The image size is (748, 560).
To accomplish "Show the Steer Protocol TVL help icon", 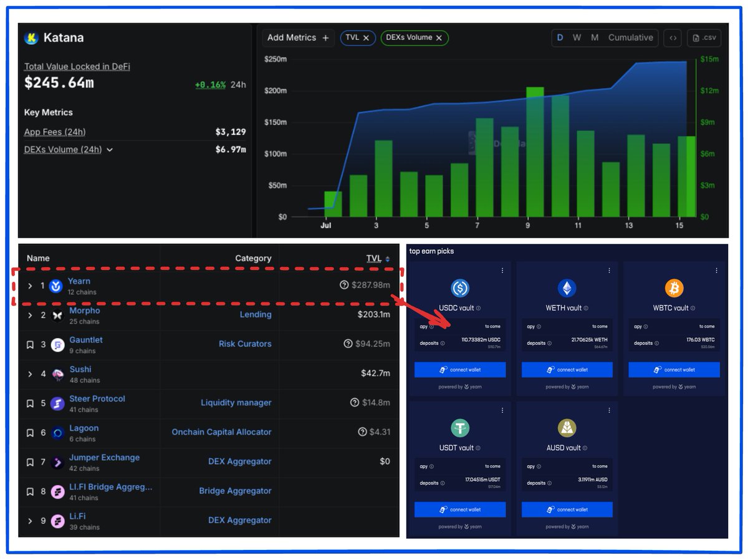I will click(x=355, y=403).
